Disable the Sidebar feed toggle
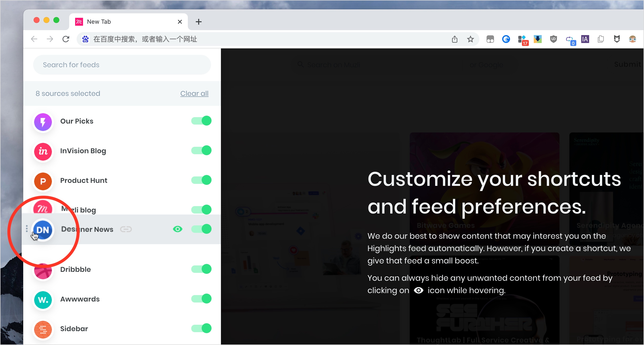 [201, 328]
